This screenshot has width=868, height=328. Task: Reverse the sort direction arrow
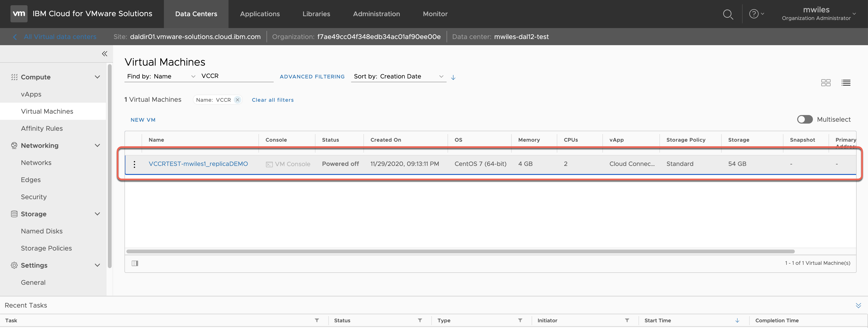[453, 77]
